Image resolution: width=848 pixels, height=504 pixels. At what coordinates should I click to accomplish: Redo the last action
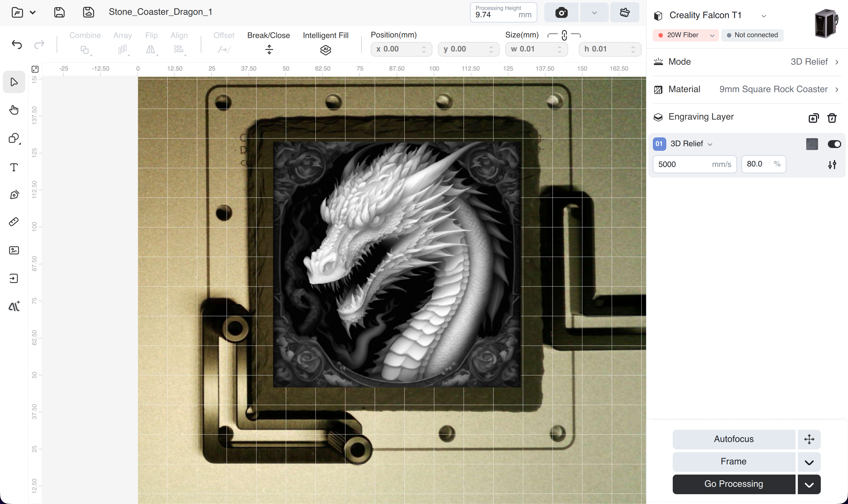pos(40,45)
